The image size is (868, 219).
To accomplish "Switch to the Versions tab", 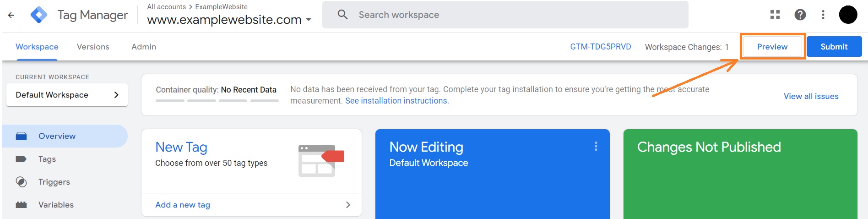I will [x=93, y=47].
